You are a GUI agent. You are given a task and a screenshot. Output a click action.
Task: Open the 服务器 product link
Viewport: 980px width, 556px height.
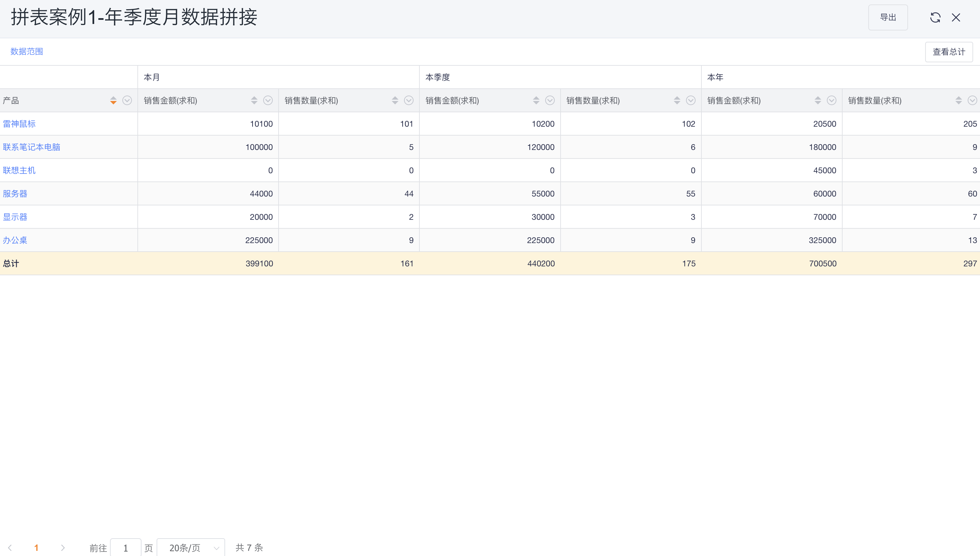coord(15,194)
